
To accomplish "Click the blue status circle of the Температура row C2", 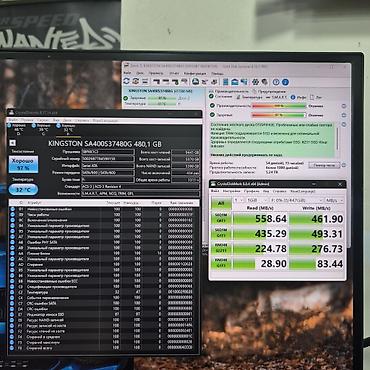I will (x=13, y=292).
